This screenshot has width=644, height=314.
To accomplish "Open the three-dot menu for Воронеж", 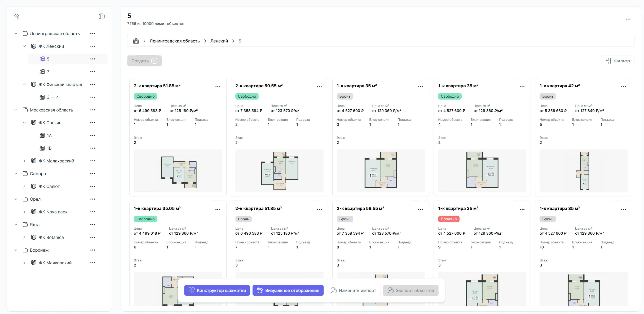I will [93, 250].
